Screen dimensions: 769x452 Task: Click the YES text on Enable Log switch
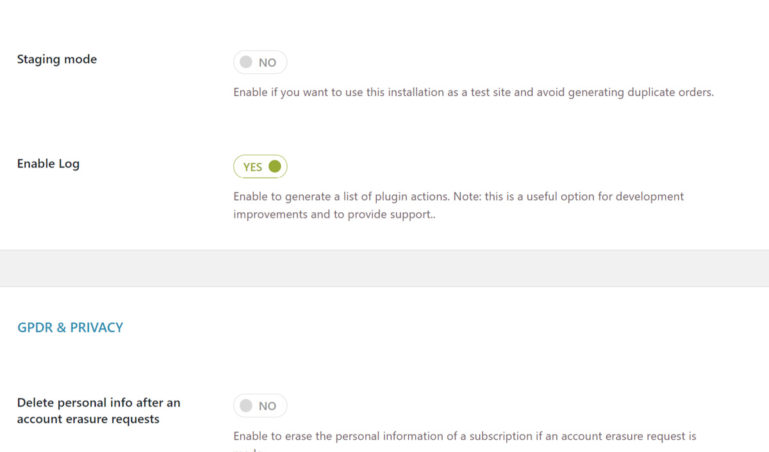click(252, 167)
